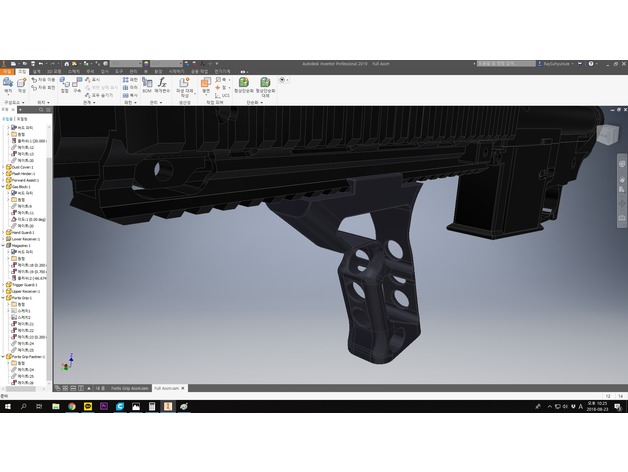628x472 pixels.
Task: Open the appearance dropdown in quick access toolbar
Action: (x=166, y=64)
